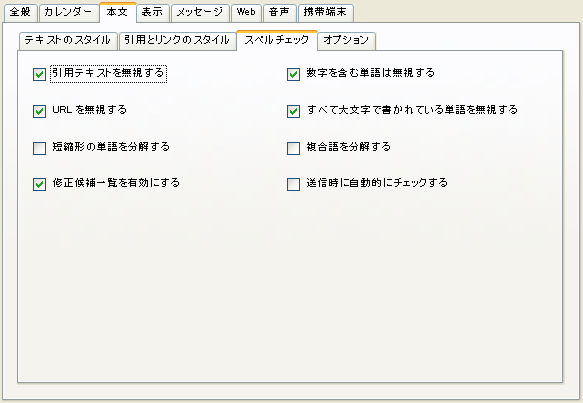Open the 全般 tab

(20, 13)
